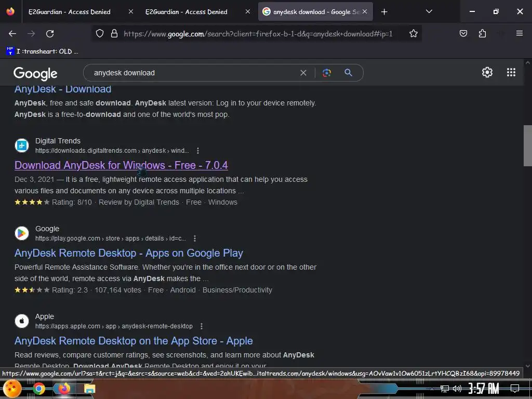This screenshot has width=532, height=399.
Task: Open the shield tracking protection icon
Action: pyautogui.click(x=99, y=34)
